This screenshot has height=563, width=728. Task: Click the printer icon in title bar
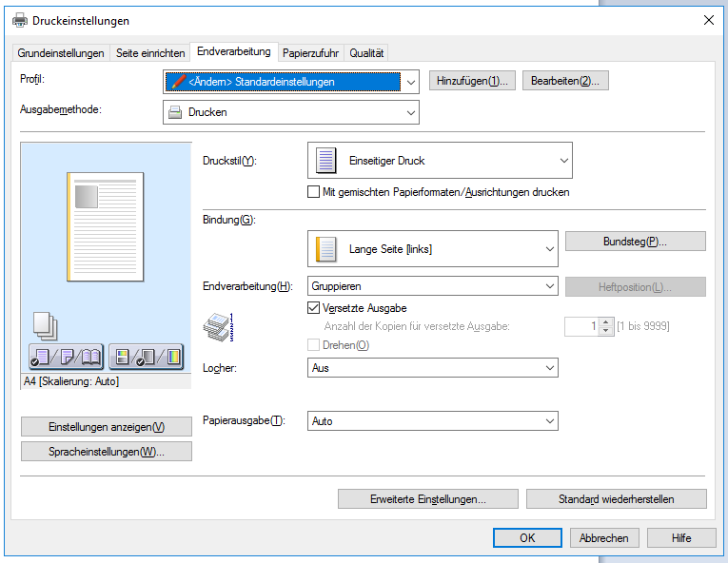(19, 20)
